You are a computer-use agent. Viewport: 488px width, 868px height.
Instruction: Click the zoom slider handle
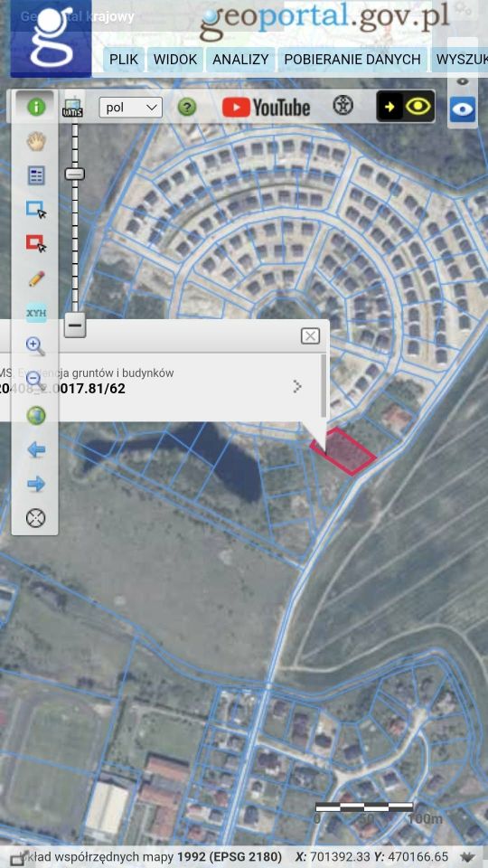pos(75,174)
